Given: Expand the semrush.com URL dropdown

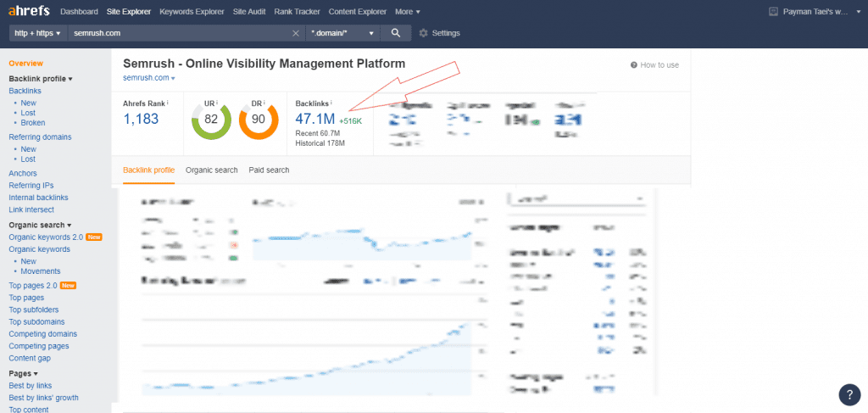Looking at the screenshot, I should [173, 78].
